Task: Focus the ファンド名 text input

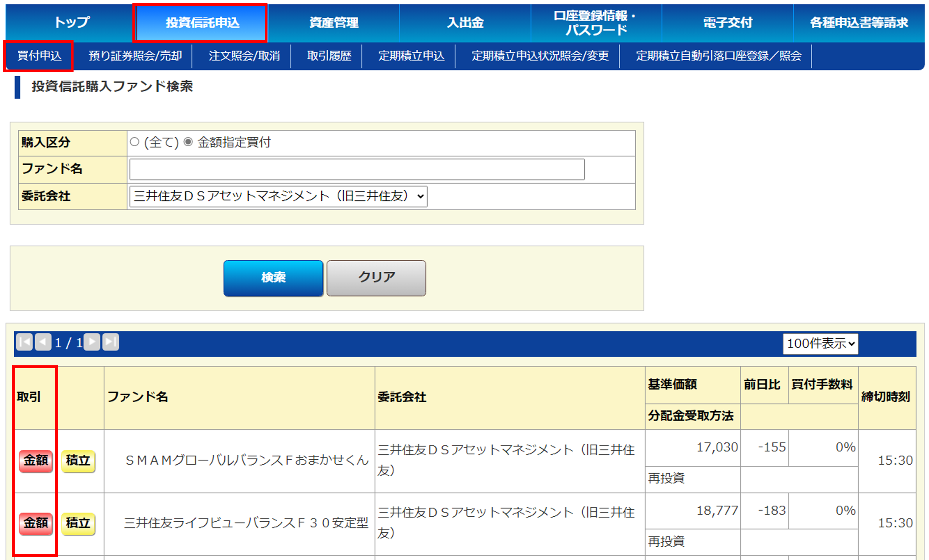Action: (357, 169)
